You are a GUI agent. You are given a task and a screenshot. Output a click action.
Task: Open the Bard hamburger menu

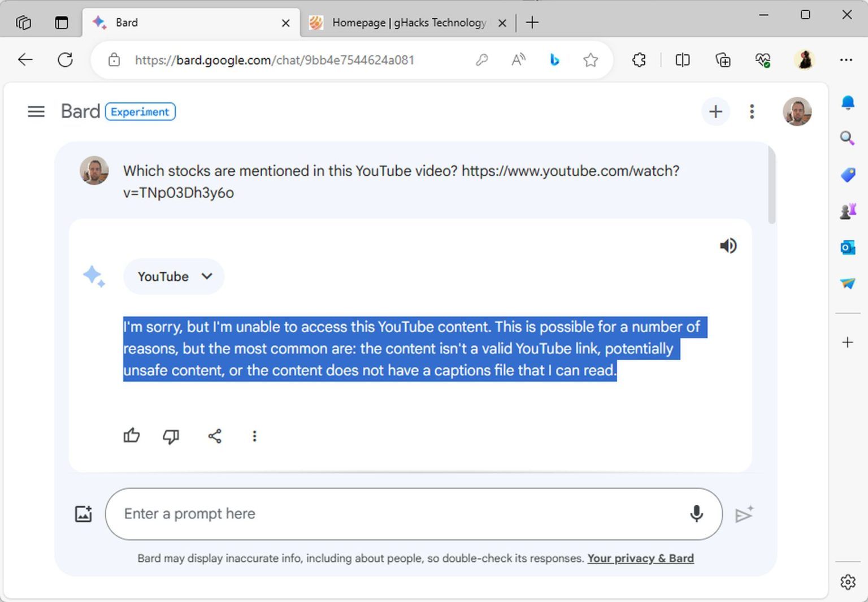click(x=36, y=111)
